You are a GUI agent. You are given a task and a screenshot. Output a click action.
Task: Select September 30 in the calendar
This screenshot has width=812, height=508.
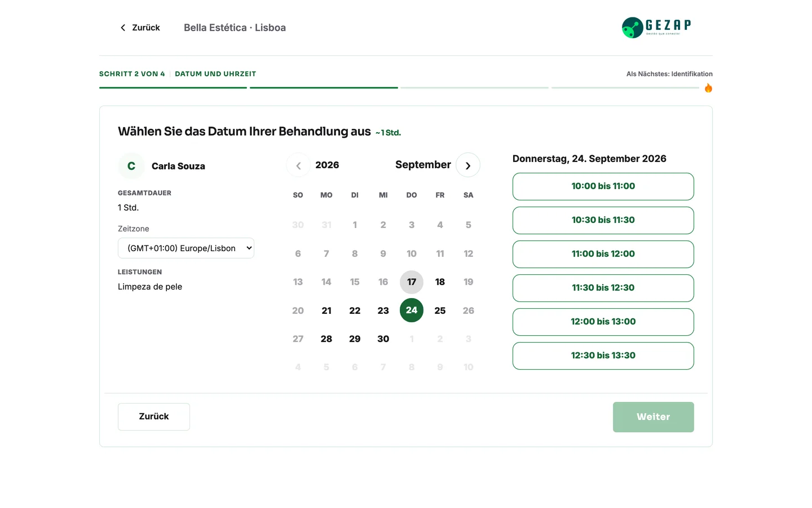[383, 339]
